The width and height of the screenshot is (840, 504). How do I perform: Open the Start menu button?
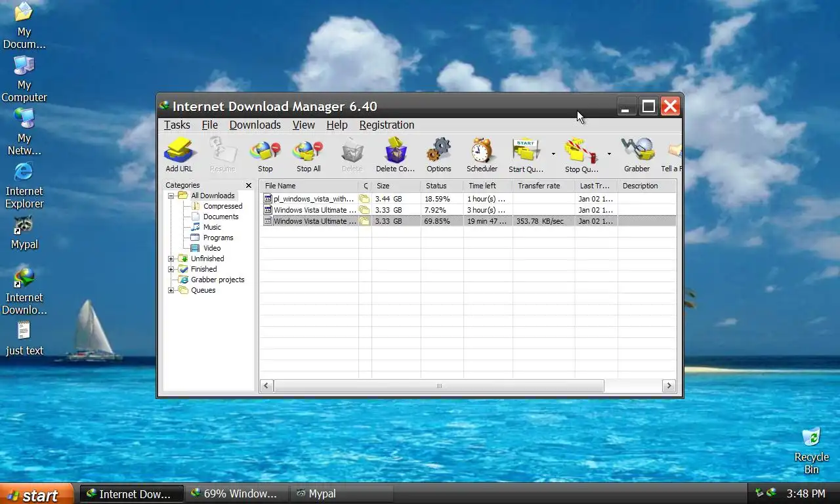click(x=37, y=494)
